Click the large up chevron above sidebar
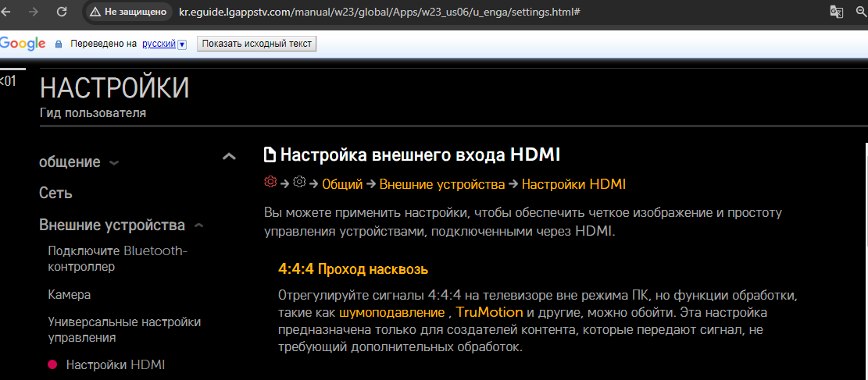The width and height of the screenshot is (868, 380). click(229, 157)
